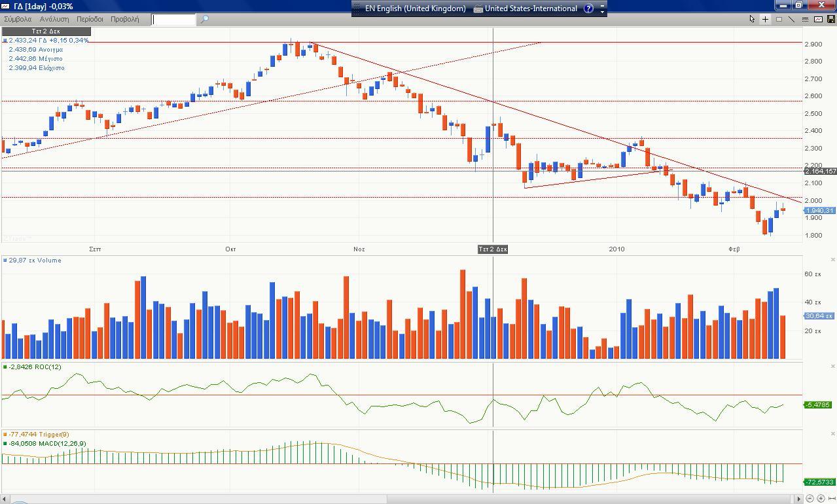Select the arrow pointer tool
The height and width of the screenshot is (504, 837).
point(752,19)
